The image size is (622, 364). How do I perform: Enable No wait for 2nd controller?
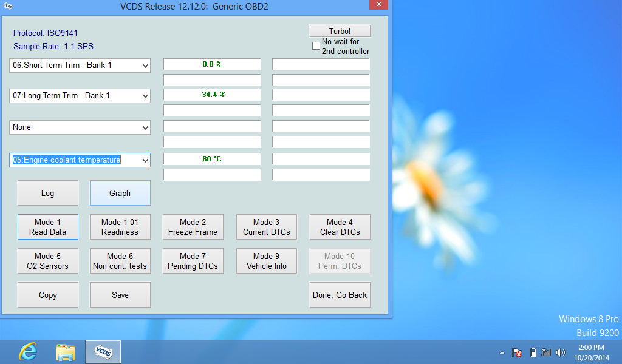click(316, 46)
